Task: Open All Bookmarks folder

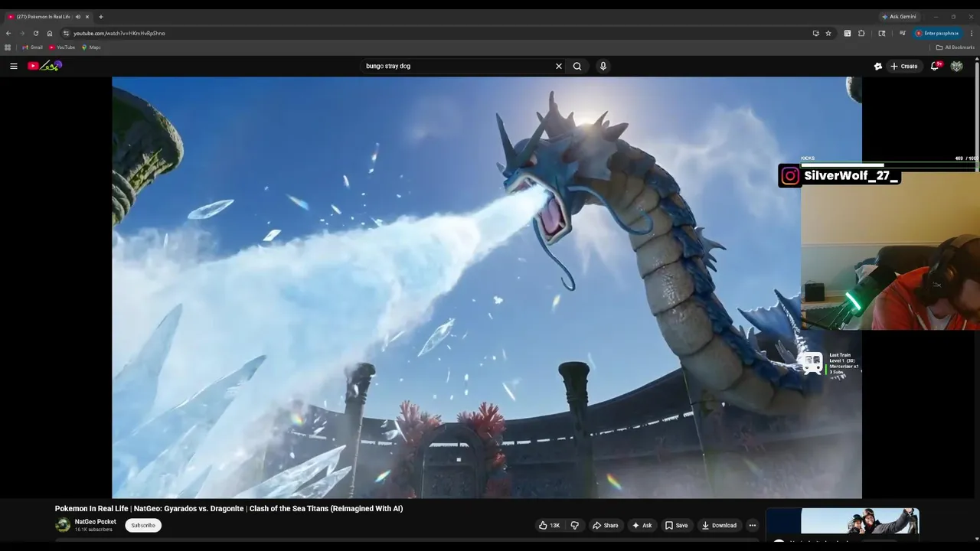Action: (955, 47)
